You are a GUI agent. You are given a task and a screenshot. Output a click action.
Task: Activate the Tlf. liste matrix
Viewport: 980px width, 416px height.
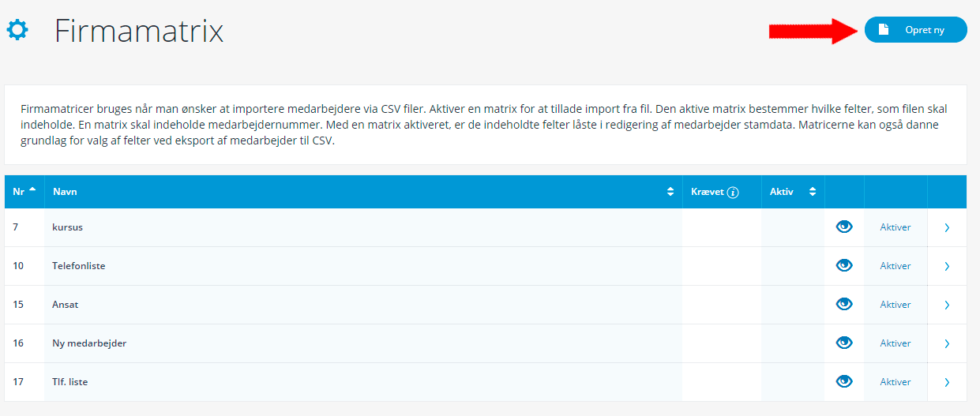(896, 382)
